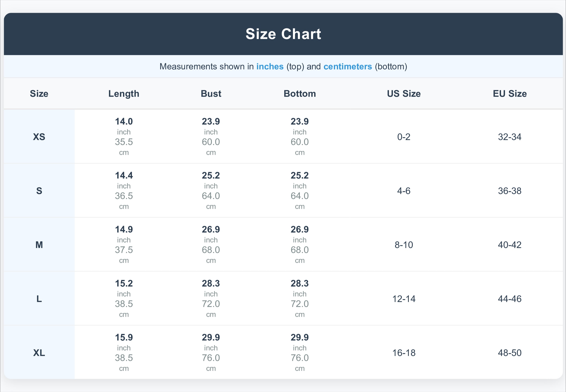566x392 pixels.
Task: Select the L size row label
Action: pyautogui.click(x=39, y=299)
